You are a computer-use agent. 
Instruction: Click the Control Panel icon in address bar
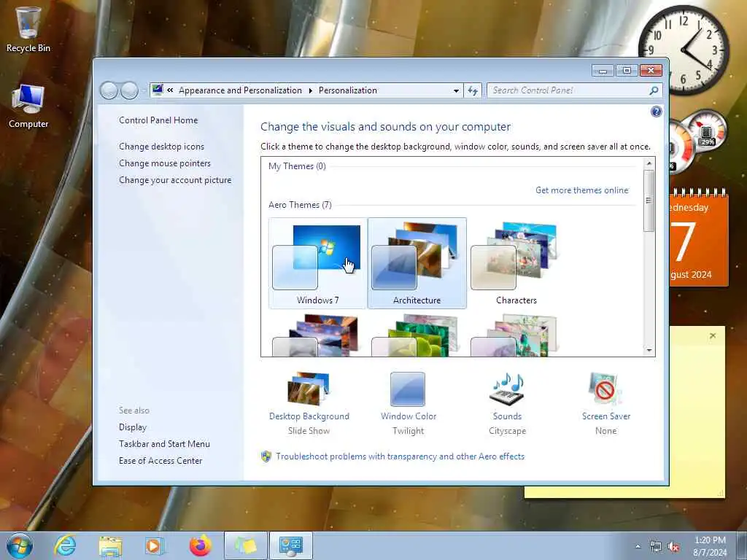[x=158, y=90]
